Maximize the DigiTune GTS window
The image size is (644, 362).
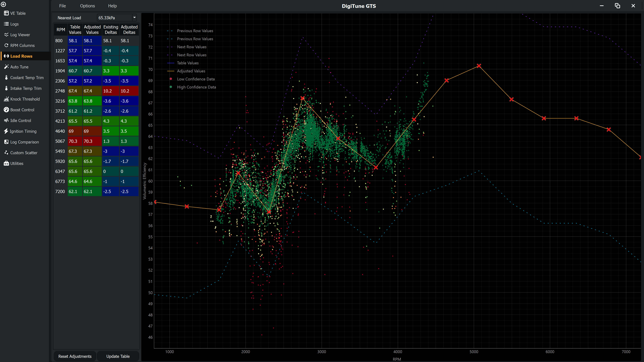pos(617,6)
